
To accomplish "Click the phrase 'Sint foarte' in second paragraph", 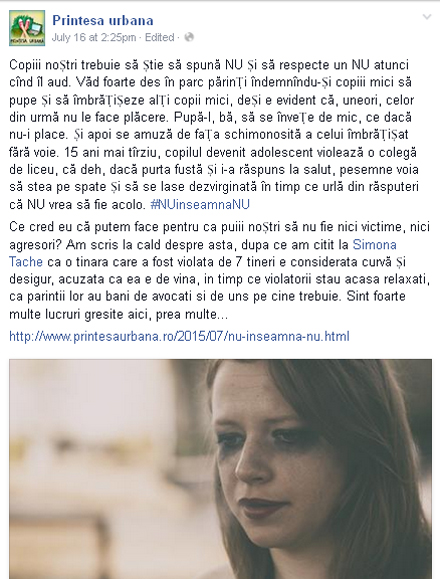I will (376, 296).
